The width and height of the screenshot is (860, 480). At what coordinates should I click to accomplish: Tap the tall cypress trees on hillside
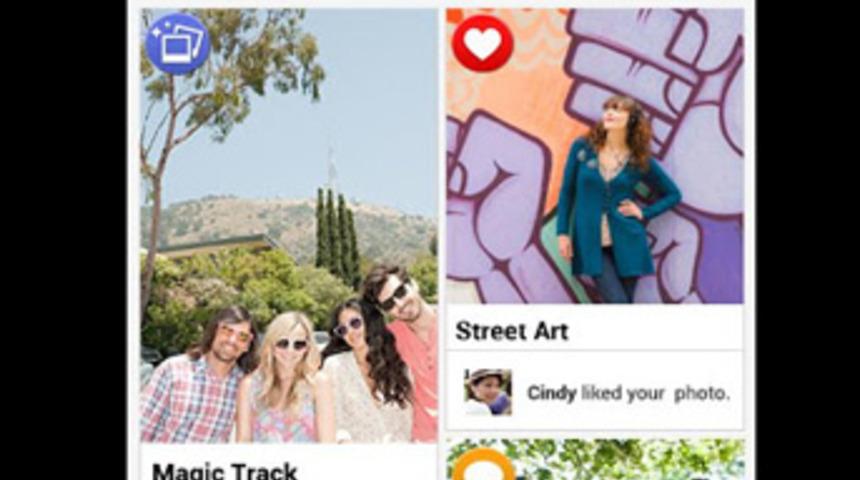pyautogui.click(x=337, y=236)
